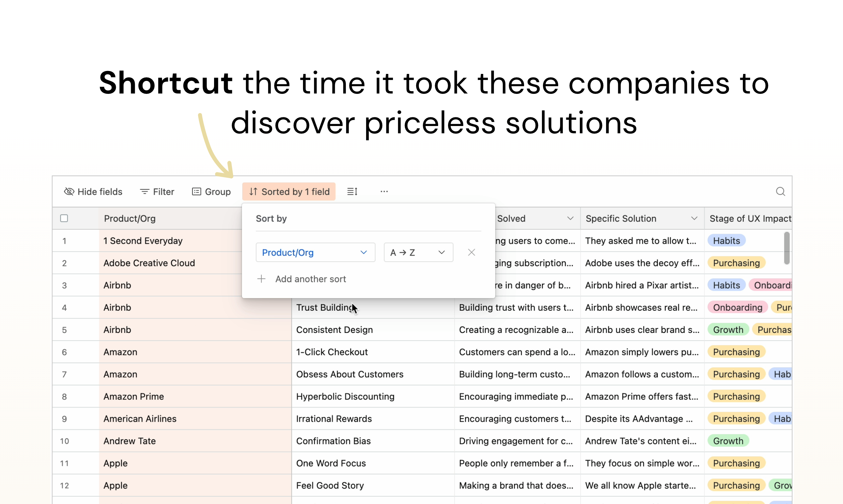The image size is (843, 504).
Task: Open the Group option
Action: (211, 192)
